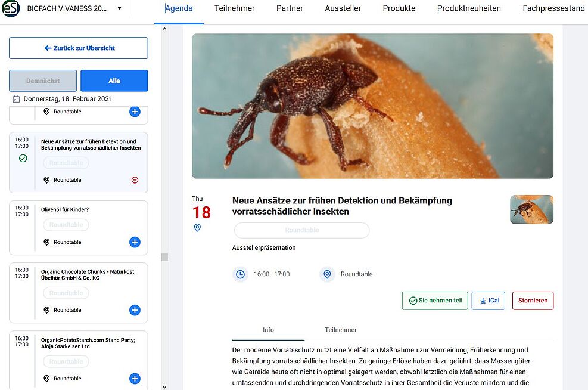Screen dimensions: 588x390
Task: Click the Roundtable location pin in the detail view
Action: click(326, 274)
